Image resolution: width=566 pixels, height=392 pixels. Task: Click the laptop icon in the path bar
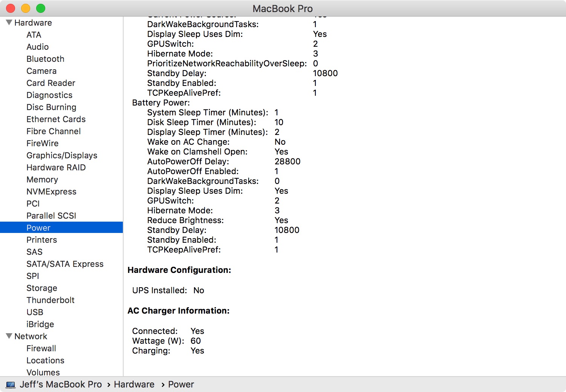11,385
